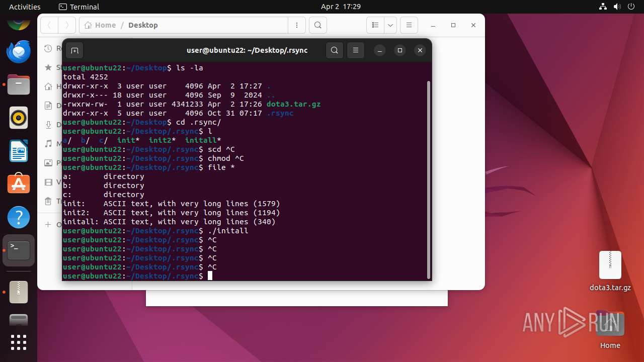The height and width of the screenshot is (362, 644).
Task: Select Terminal icon in dock
Action: point(19,250)
